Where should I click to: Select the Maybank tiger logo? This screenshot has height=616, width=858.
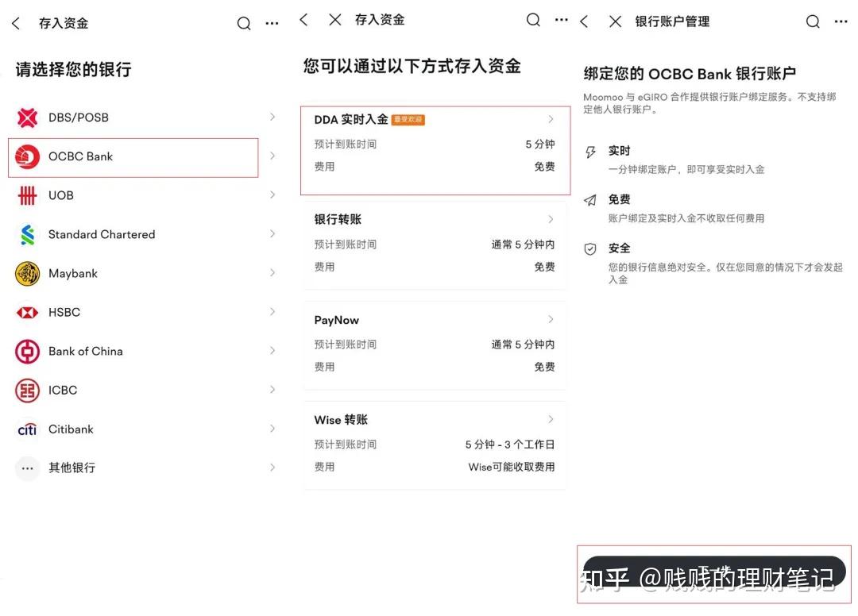[x=27, y=273]
